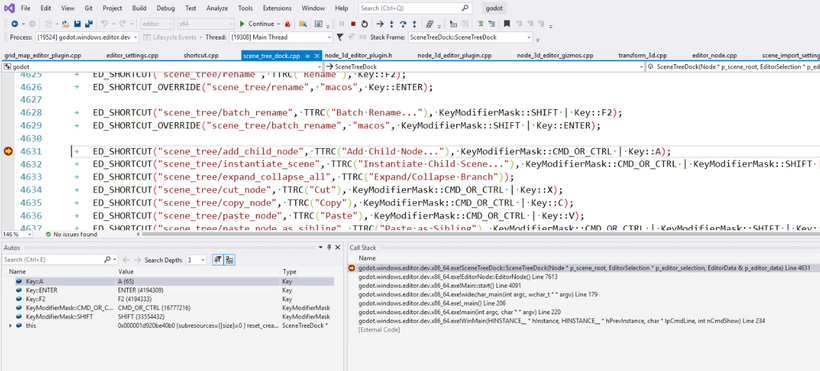Click the bookmark icon in toolbar
820x371 pixels.
[506, 24]
